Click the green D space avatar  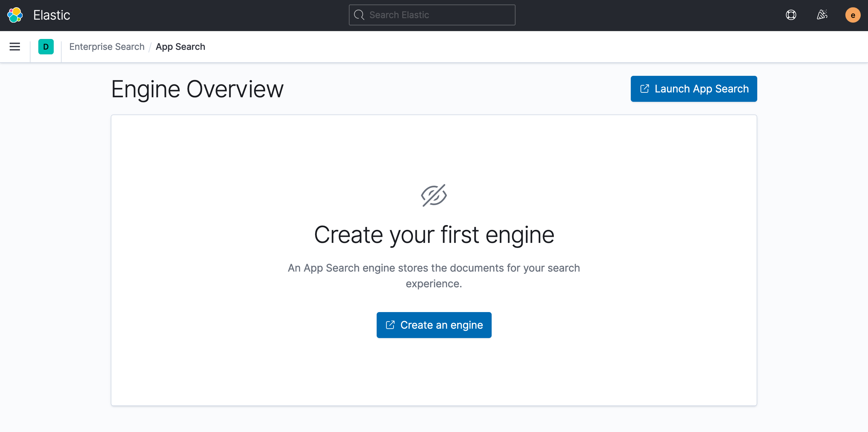tap(46, 47)
